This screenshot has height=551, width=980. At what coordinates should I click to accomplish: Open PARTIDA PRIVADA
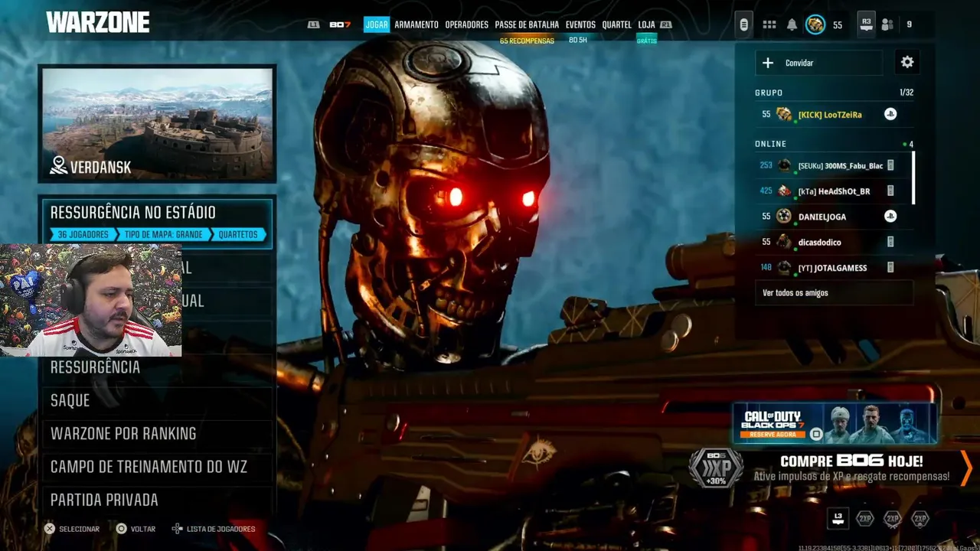pyautogui.click(x=157, y=500)
